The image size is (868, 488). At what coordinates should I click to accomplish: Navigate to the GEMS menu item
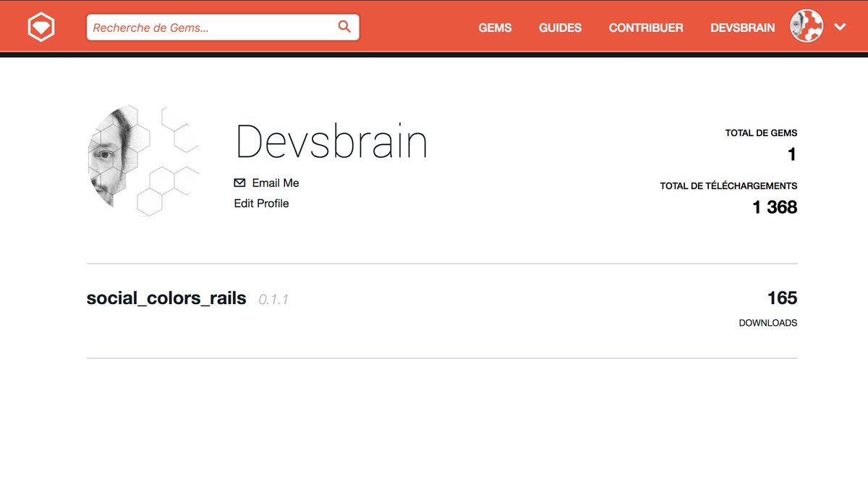click(x=495, y=28)
